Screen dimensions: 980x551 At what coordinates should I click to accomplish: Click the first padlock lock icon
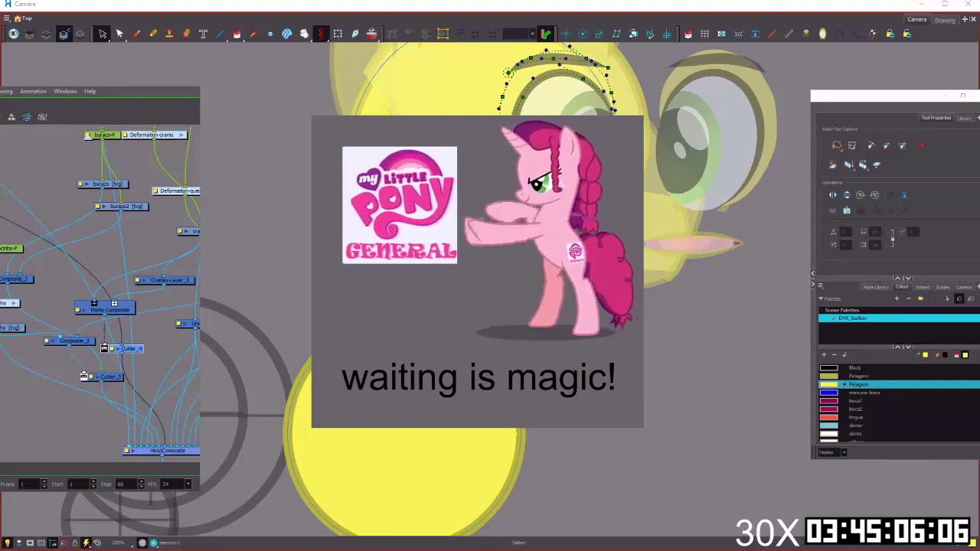point(890,34)
